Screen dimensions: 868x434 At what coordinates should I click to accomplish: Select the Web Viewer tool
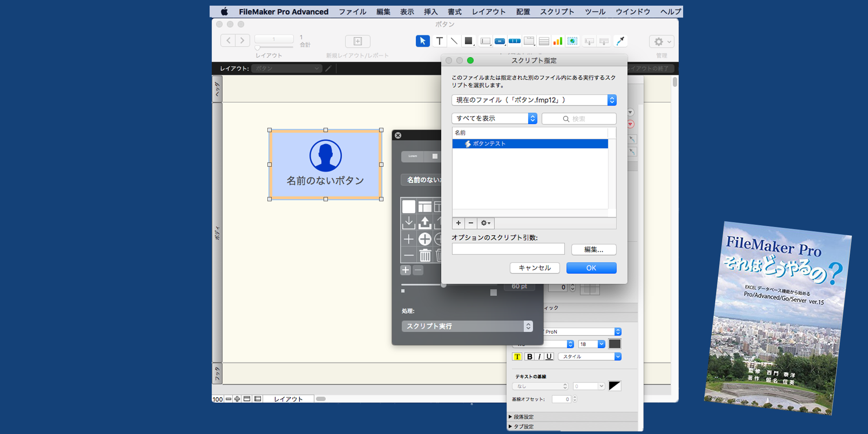click(572, 41)
